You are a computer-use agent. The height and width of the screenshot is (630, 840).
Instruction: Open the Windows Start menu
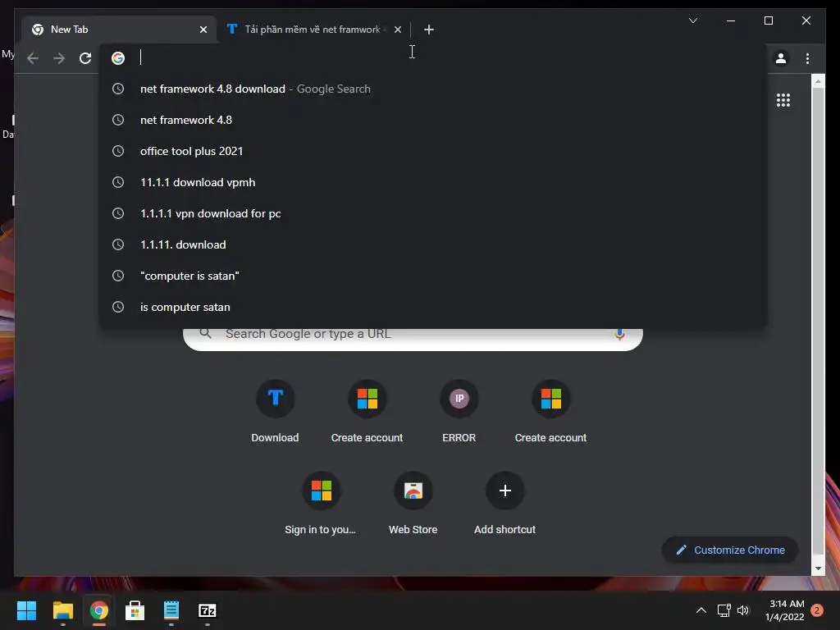tap(26, 610)
